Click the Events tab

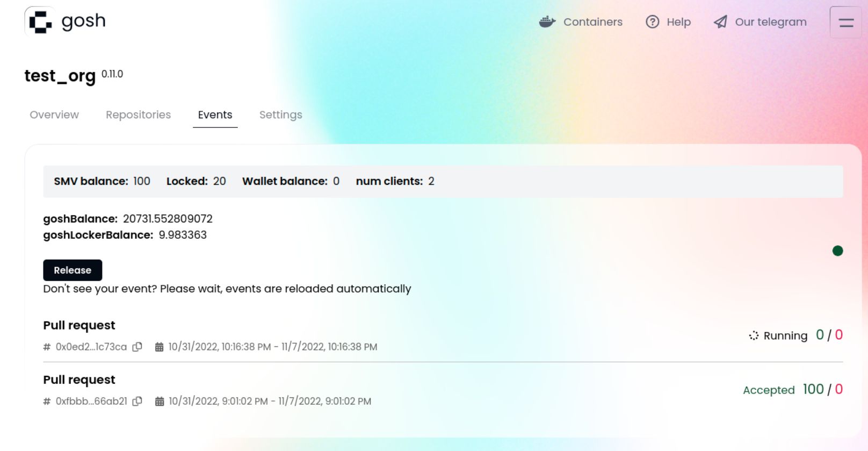tap(215, 115)
